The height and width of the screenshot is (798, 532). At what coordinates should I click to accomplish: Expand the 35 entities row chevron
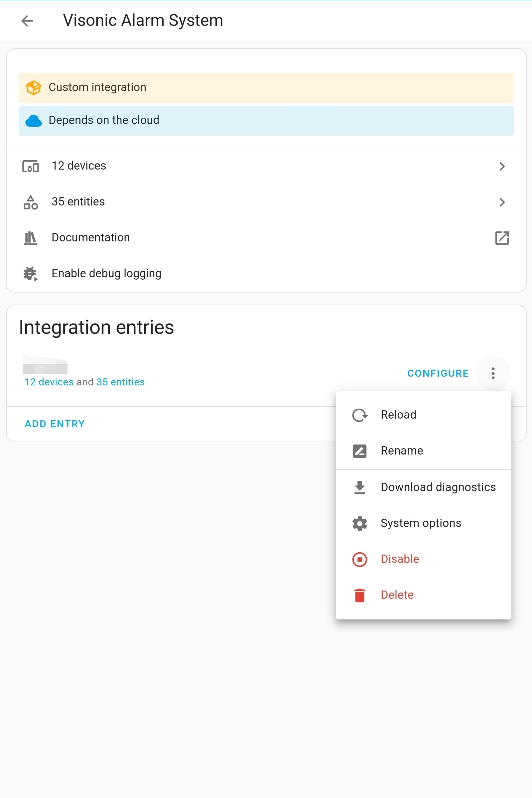pyautogui.click(x=502, y=202)
